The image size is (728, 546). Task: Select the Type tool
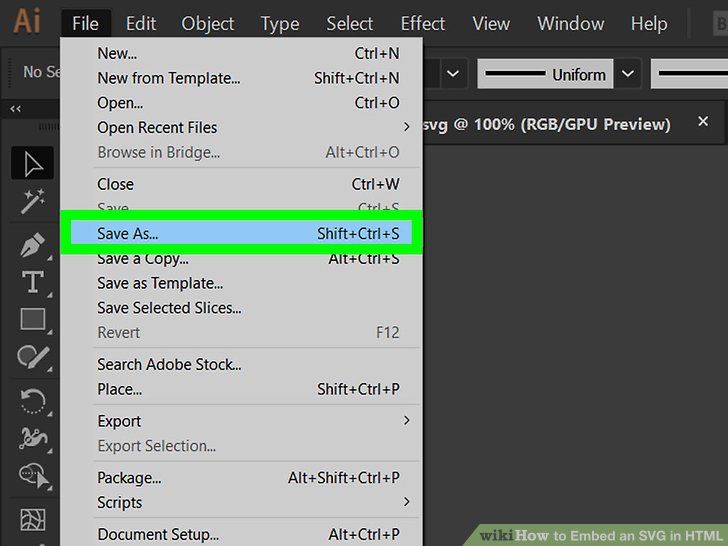pyautogui.click(x=32, y=282)
